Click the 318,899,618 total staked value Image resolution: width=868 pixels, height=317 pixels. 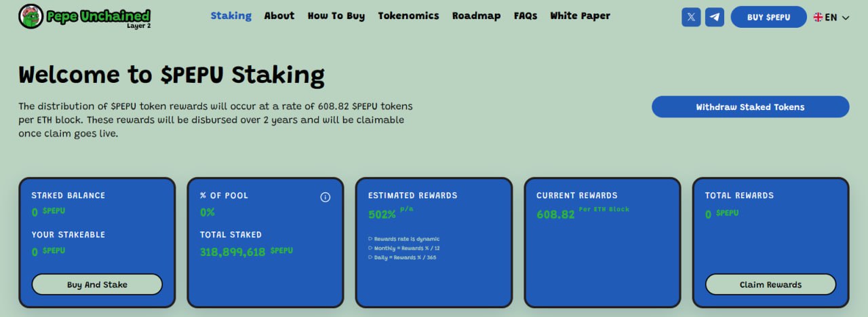point(233,252)
